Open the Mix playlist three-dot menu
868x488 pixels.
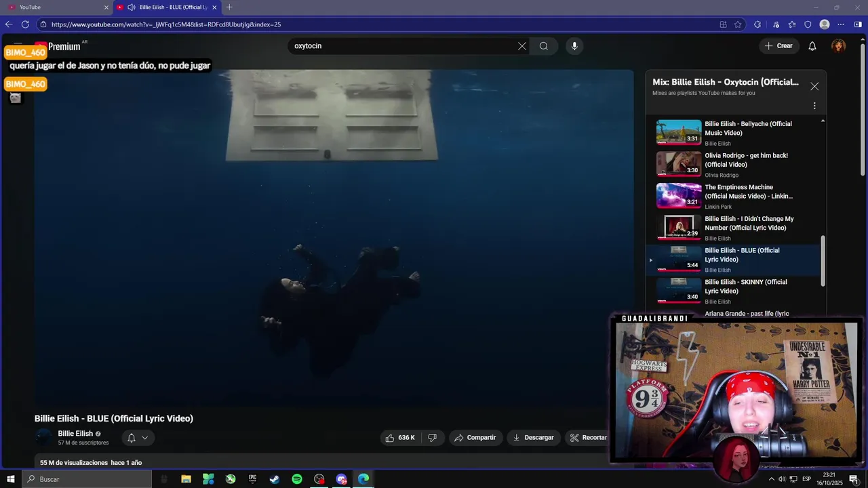pyautogui.click(x=814, y=106)
